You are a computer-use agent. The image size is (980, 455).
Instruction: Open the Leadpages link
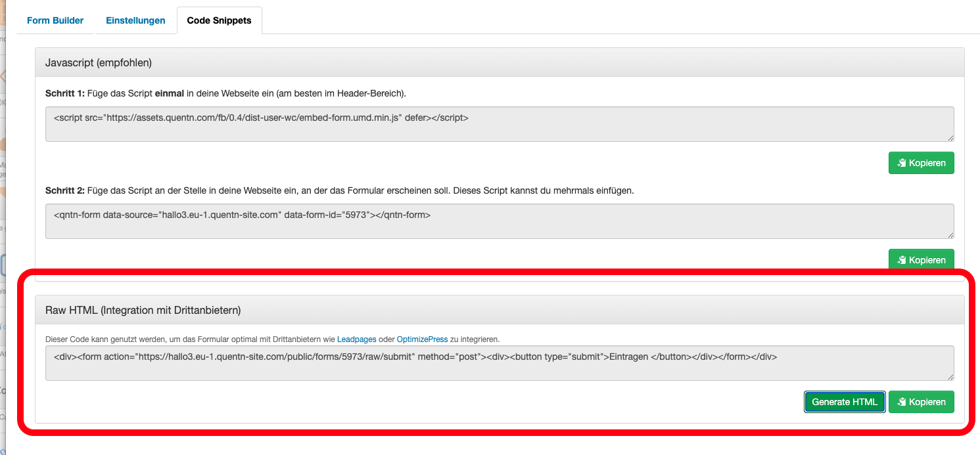356,339
